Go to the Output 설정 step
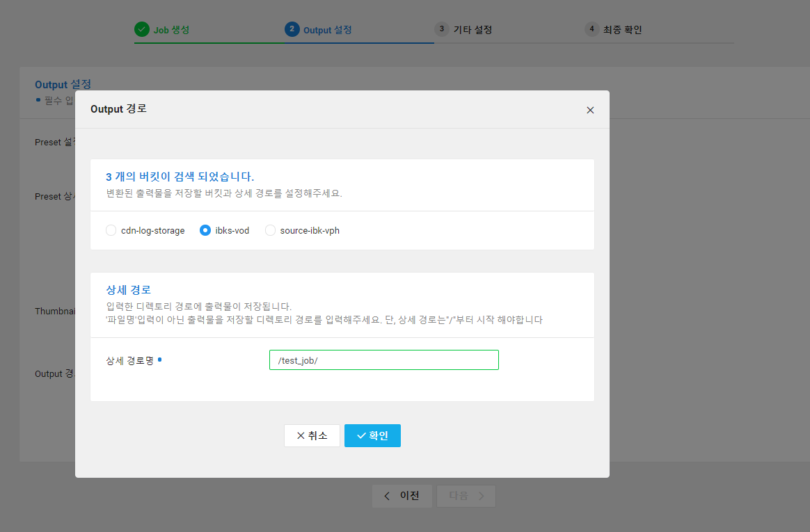Viewport: 810px width, 532px height. (x=328, y=30)
